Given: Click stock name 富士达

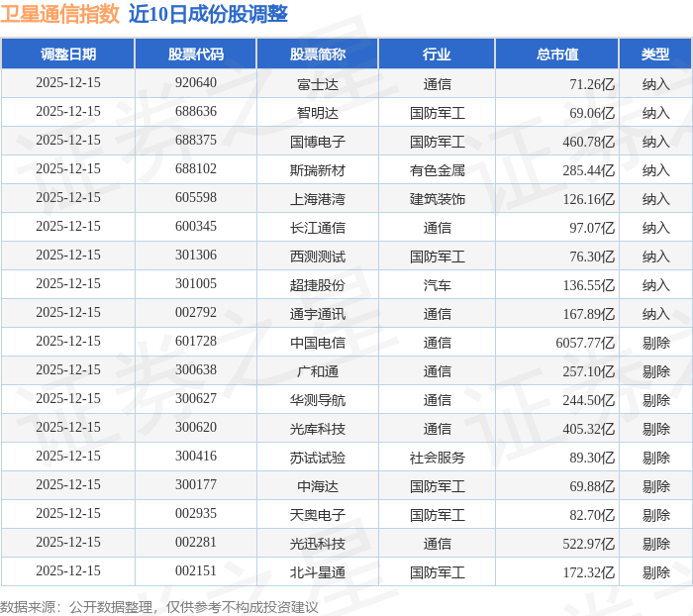Looking at the screenshot, I should point(318,84).
